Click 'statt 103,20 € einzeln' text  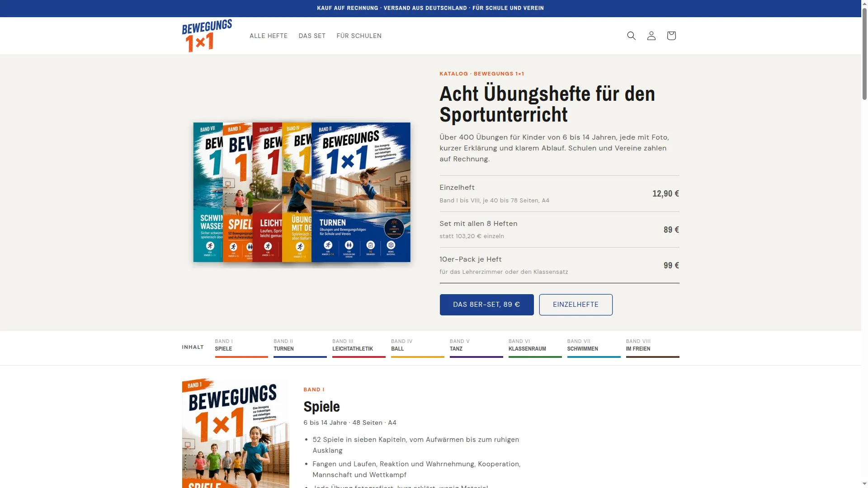tap(472, 236)
